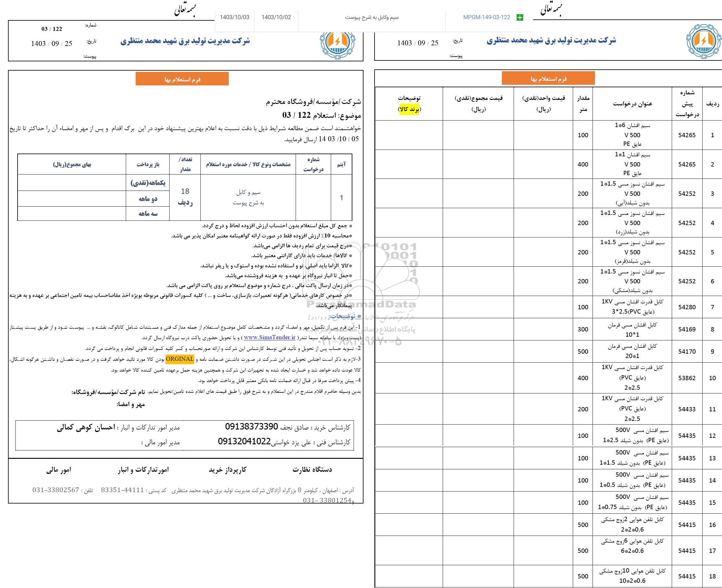Click the 'قیمت واحد(نقدی)' column header
722x588 pixels.
point(544,103)
